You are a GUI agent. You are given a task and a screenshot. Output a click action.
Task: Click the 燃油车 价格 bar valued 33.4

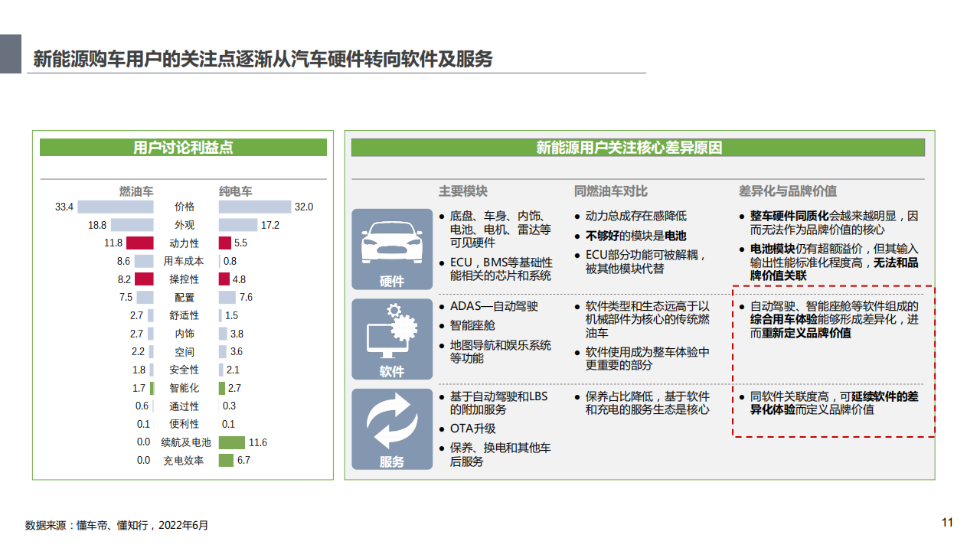116,207
